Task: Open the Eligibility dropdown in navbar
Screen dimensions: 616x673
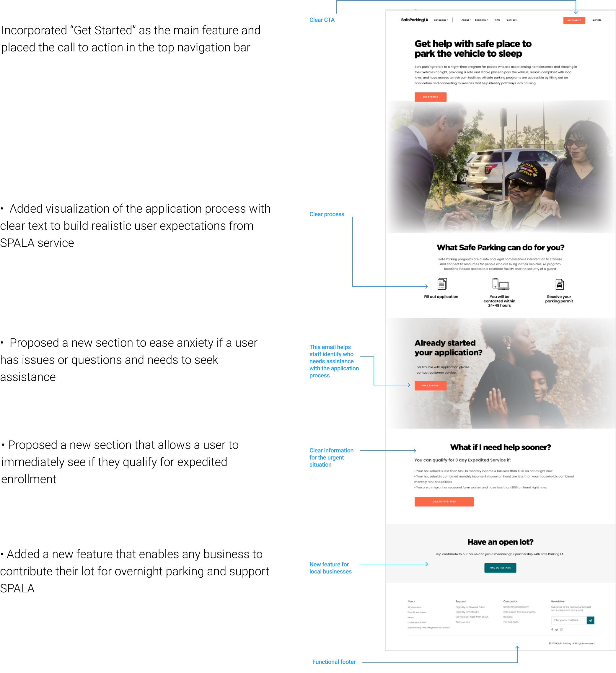Action: tap(481, 20)
